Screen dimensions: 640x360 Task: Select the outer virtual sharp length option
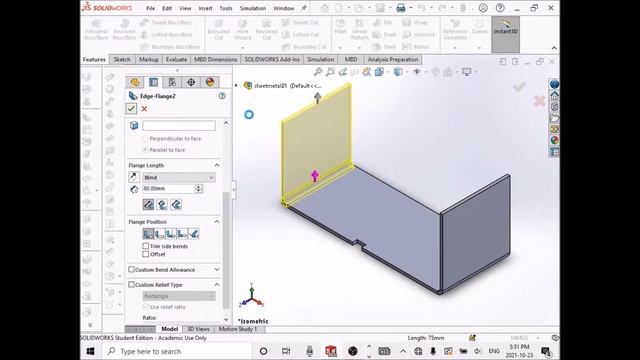pyautogui.click(x=149, y=204)
